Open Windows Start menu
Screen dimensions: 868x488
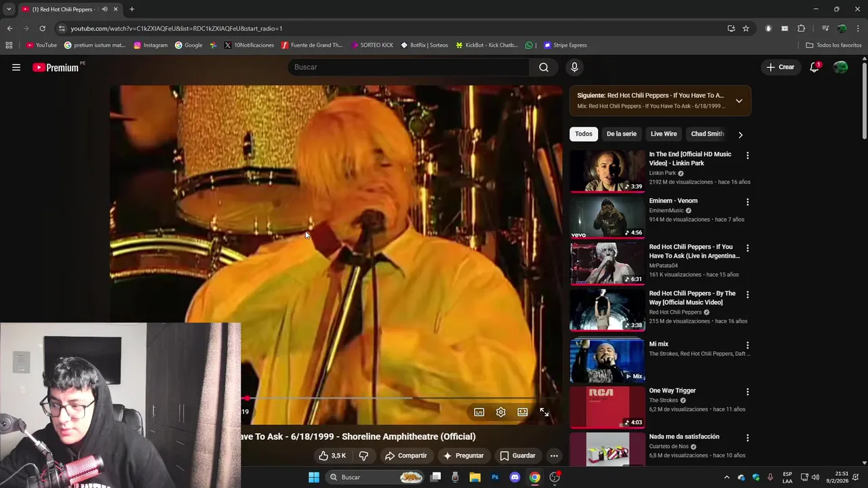pyautogui.click(x=314, y=477)
